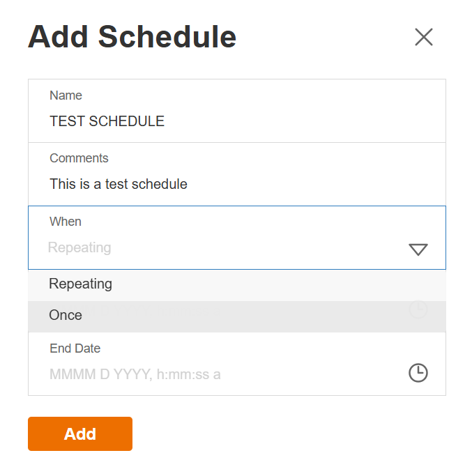This screenshot has height=476, width=472.
Task: Click the Add Schedule heading
Action: (x=132, y=37)
